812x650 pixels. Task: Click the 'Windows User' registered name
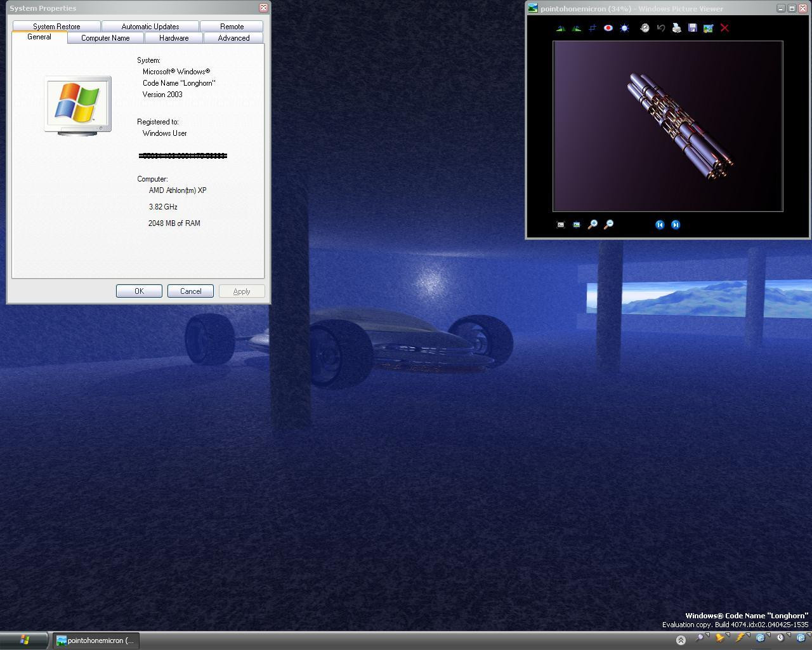coord(165,133)
